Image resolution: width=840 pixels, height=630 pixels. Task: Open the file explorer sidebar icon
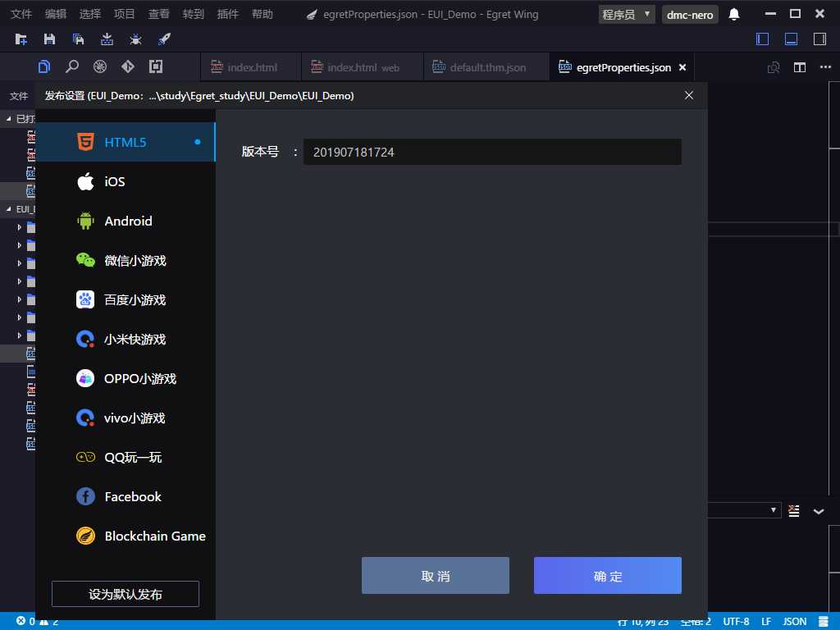point(44,66)
